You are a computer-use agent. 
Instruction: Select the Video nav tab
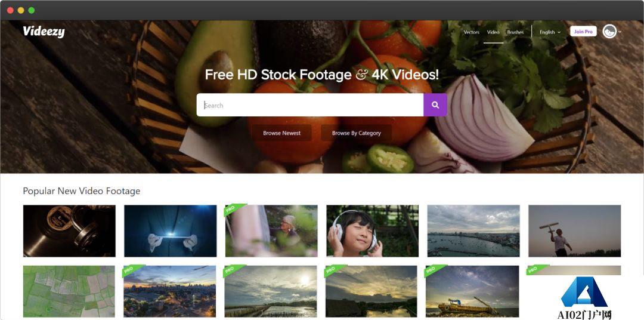click(493, 32)
